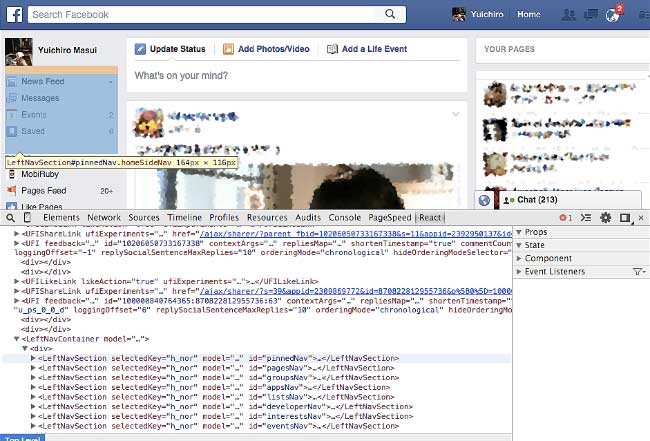Open the friend requests icon
This screenshot has width=650, height=441.
568,15
